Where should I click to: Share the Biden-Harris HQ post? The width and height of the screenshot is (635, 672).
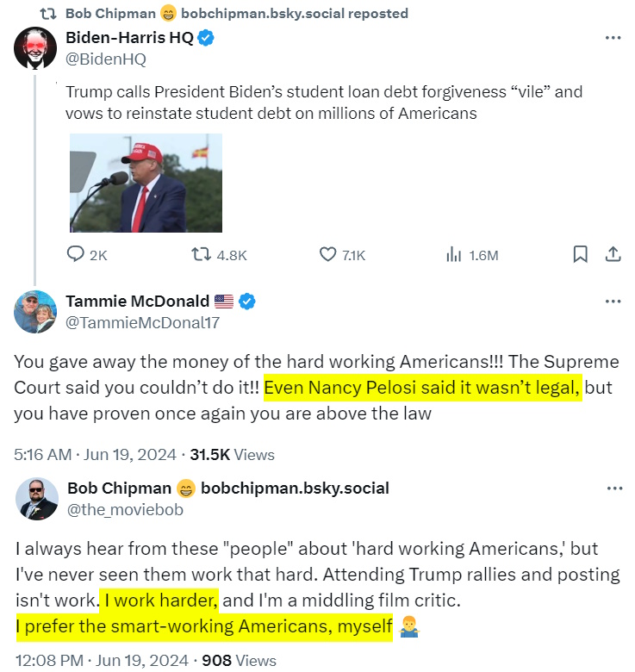pos(613,254)
